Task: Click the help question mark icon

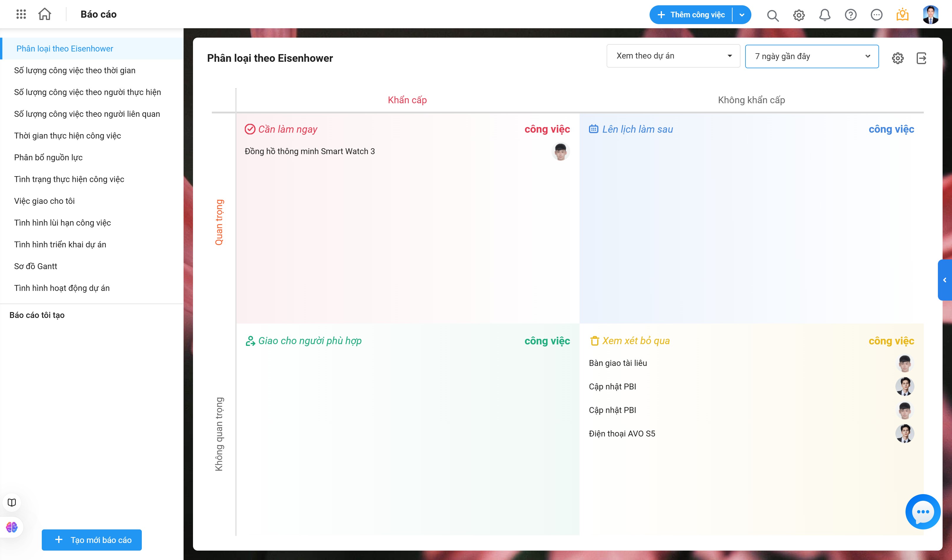Action: (x=851, y=15)
